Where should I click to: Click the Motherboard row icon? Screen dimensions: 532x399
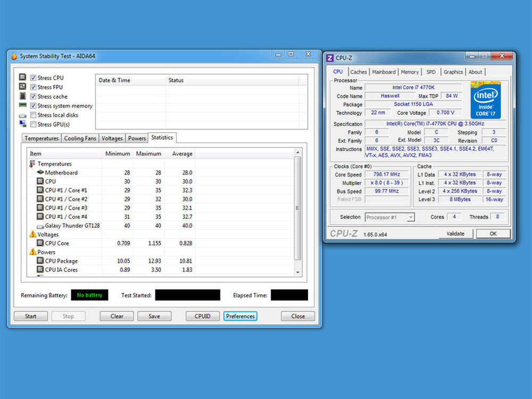pyautogui.click(x=40, y=172)
